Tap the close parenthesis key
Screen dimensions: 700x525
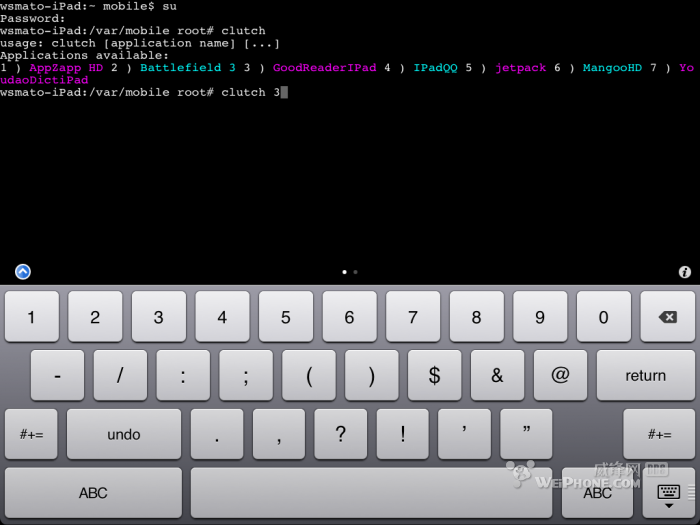point(372,375)
